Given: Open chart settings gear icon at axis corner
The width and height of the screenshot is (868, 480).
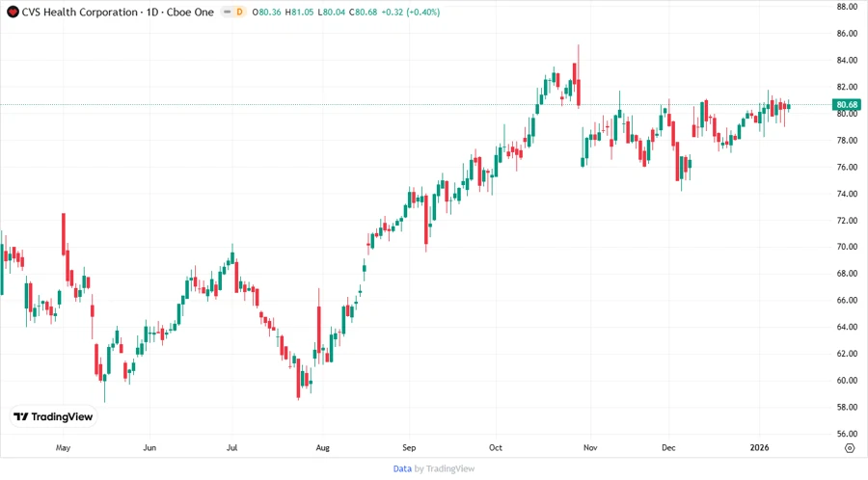Looking at the screenshot, I should coord(850,448).
